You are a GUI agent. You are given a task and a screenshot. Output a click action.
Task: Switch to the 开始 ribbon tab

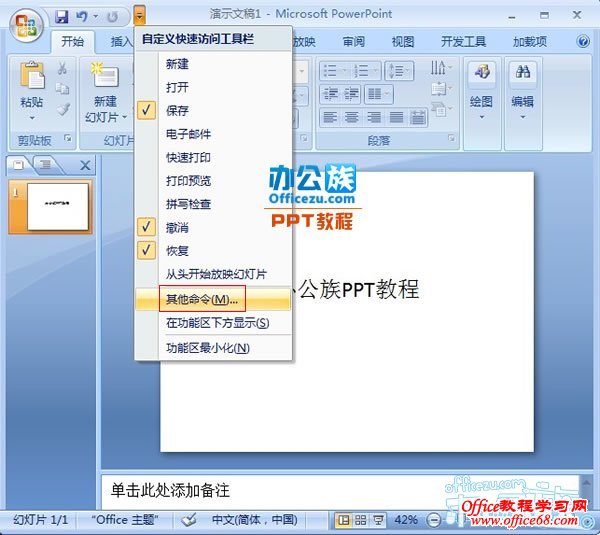click(72, 41)
